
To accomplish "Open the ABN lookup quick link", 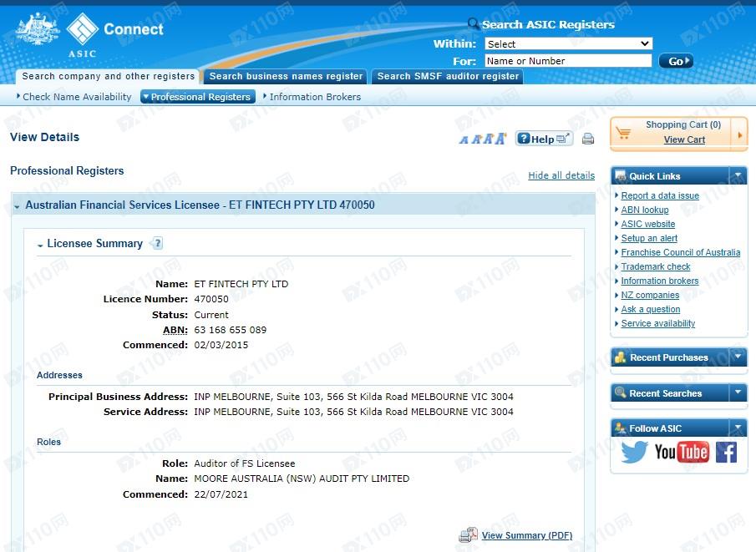I will tap(644, 210).
